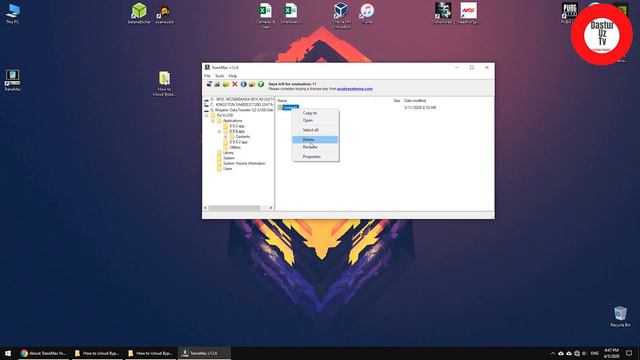
Task: Select the Applications folder in tree
Action: [232, 121]
